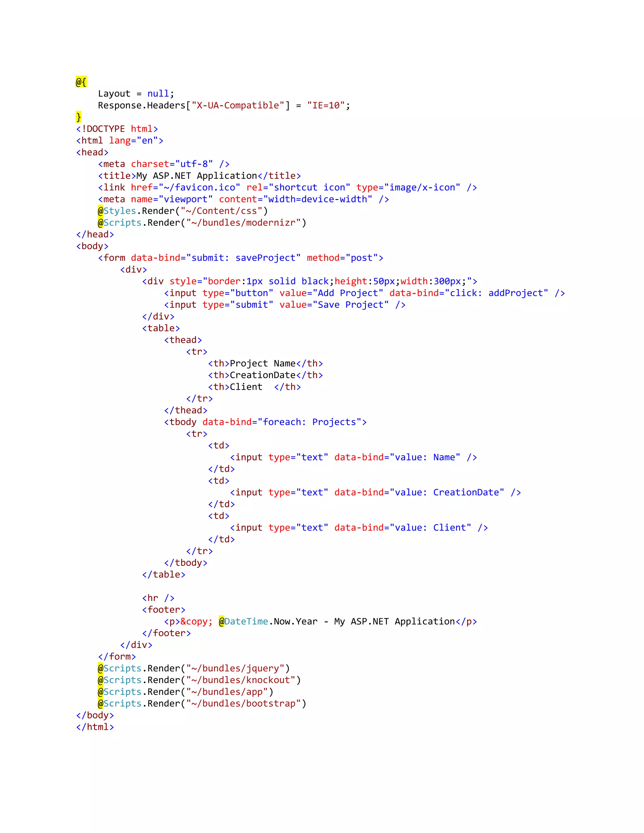Click the DOCTYPE html declaration
Screen dimensions: 644x833
[x=117, y=129]
